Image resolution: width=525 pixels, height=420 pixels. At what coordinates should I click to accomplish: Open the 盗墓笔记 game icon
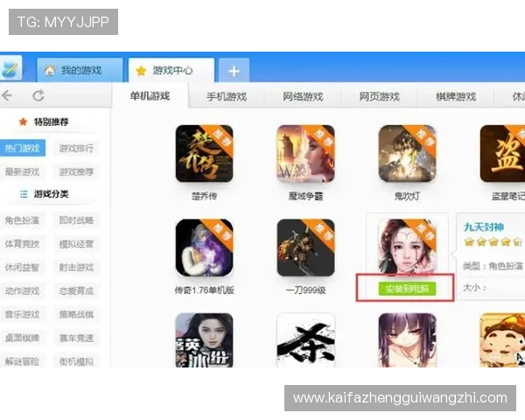(502, 154)
